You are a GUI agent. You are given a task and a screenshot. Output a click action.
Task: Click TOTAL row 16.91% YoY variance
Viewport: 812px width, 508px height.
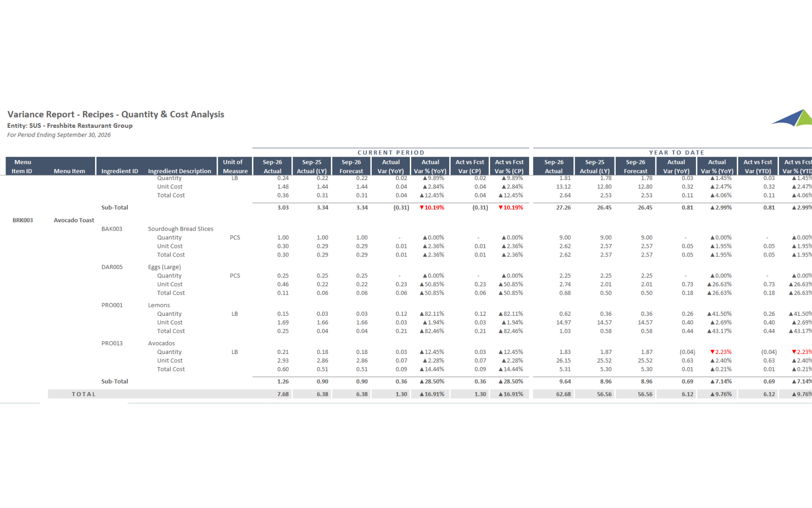431,394
